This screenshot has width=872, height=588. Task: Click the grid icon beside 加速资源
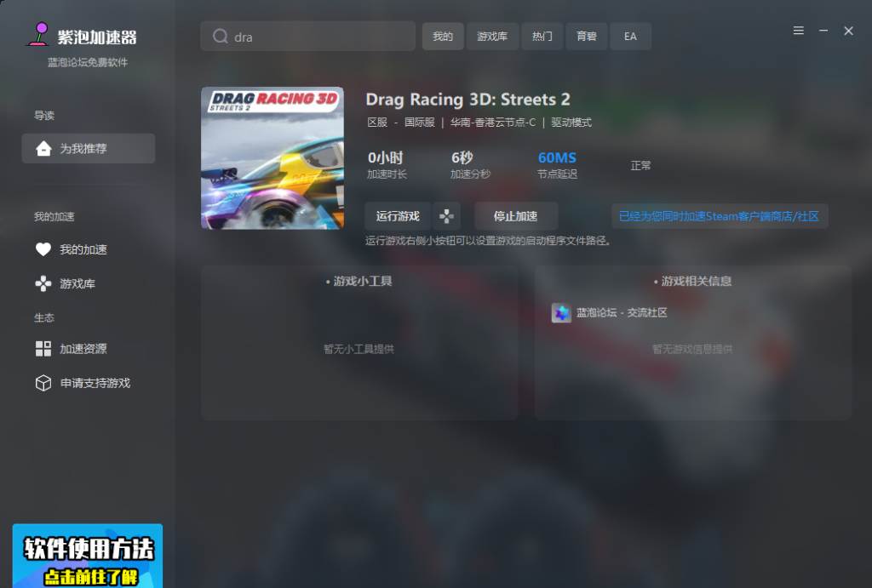coord(43,349)
